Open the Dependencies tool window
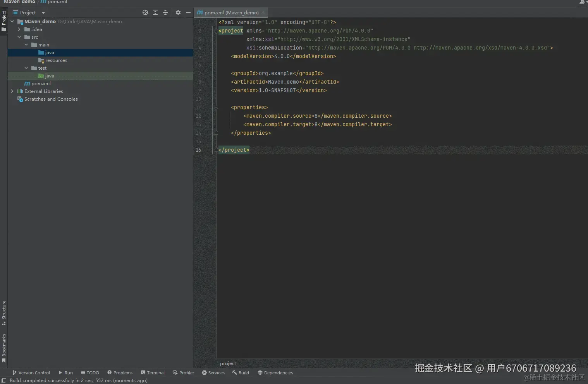Screen dimensions: 588x384 (x=275, y=373)
